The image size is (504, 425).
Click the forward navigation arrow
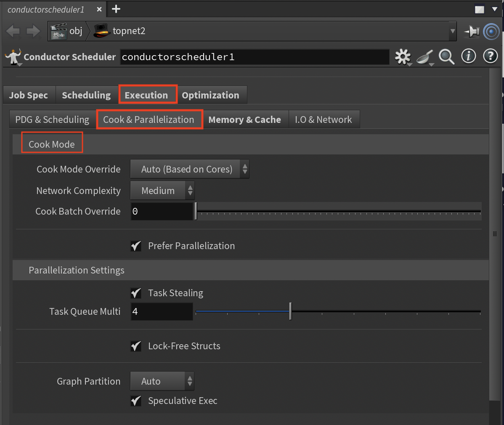click(x=33, y=31)
